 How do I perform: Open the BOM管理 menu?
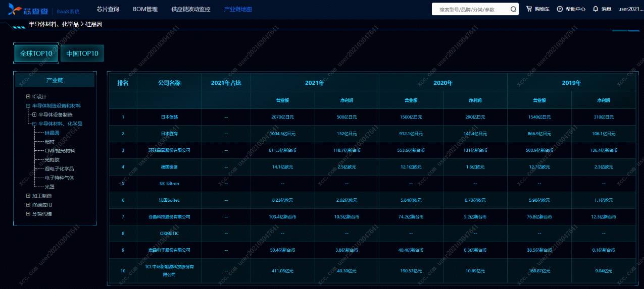145,9
